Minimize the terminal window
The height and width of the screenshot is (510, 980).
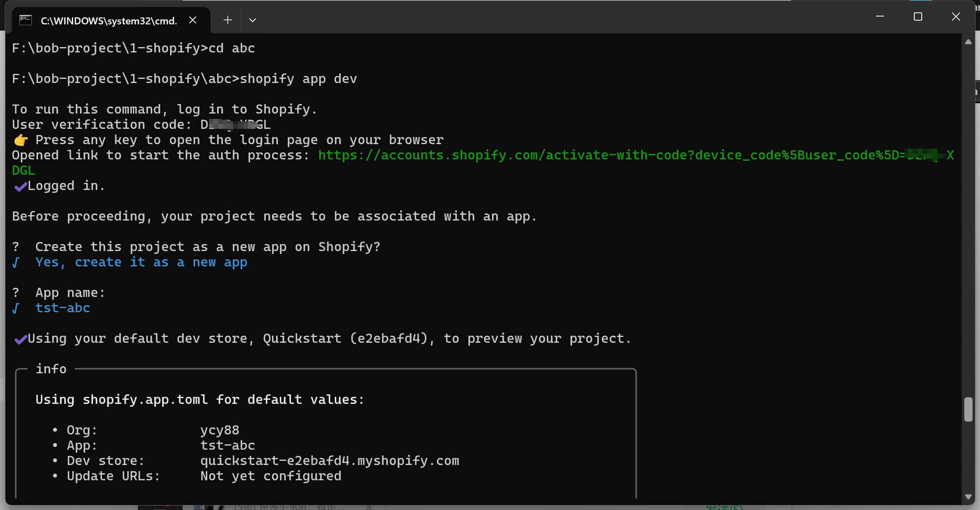point(880,17)
